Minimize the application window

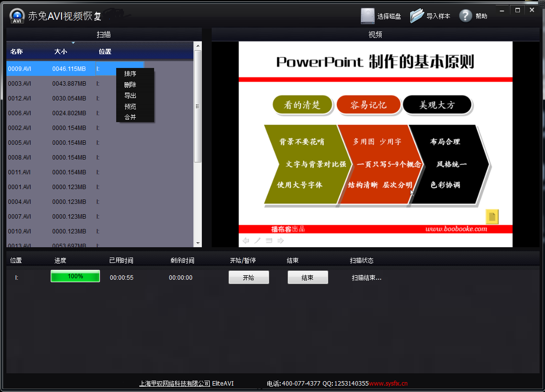(x=502, y=10)
